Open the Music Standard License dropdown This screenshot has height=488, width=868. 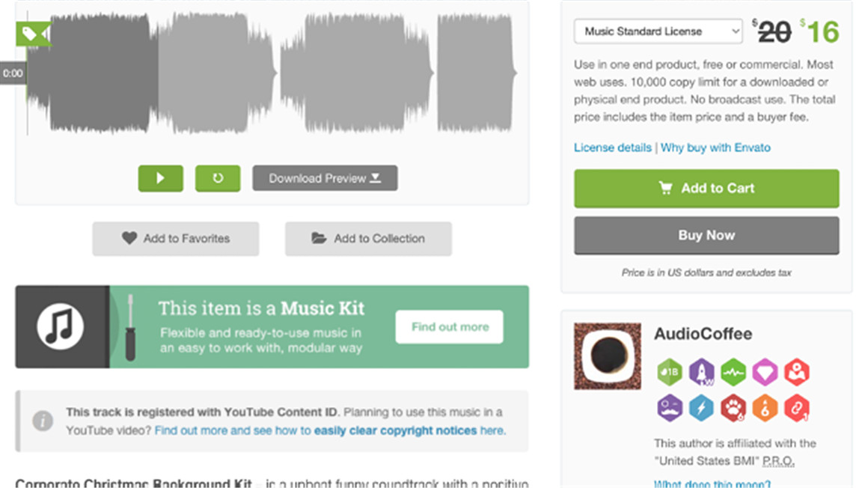(658, 31)
